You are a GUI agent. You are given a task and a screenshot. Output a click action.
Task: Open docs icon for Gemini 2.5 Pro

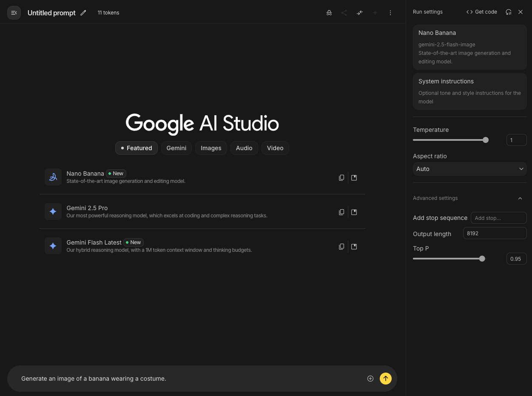(x=354, y=212)
